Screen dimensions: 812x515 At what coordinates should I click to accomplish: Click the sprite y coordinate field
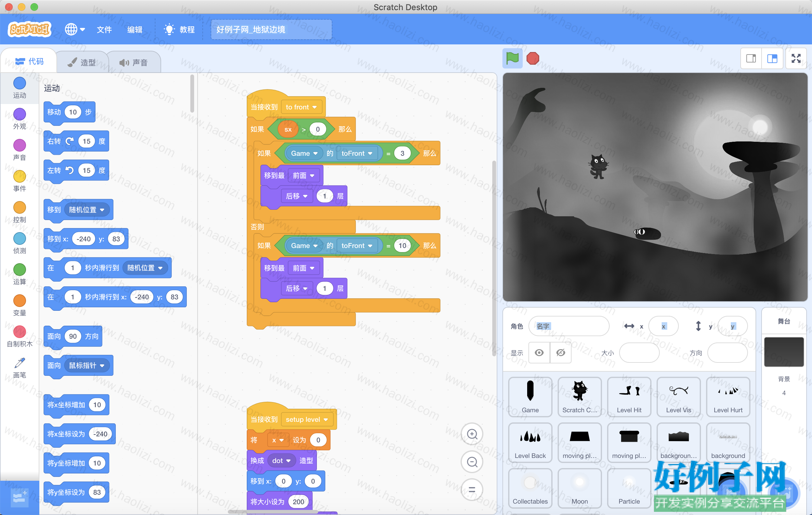(732, 326)
